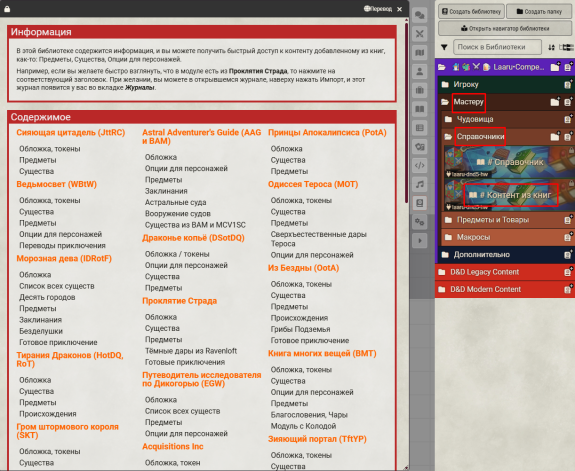Open the playlists music note tab
This screenshot has width=575, height=471.
pyautogui.click(x=420, y=184)
